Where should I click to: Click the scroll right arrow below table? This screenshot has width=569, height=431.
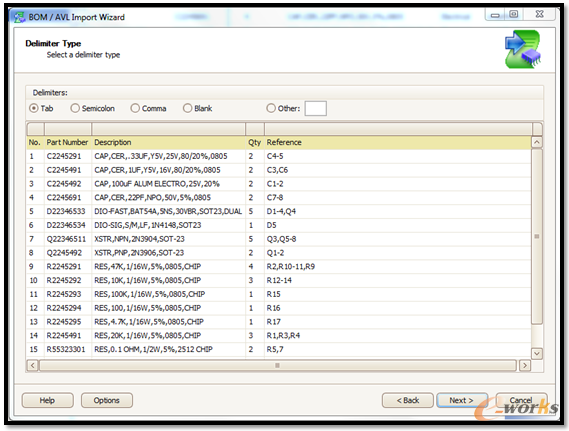pyautogui.click(x=525, y=365)
